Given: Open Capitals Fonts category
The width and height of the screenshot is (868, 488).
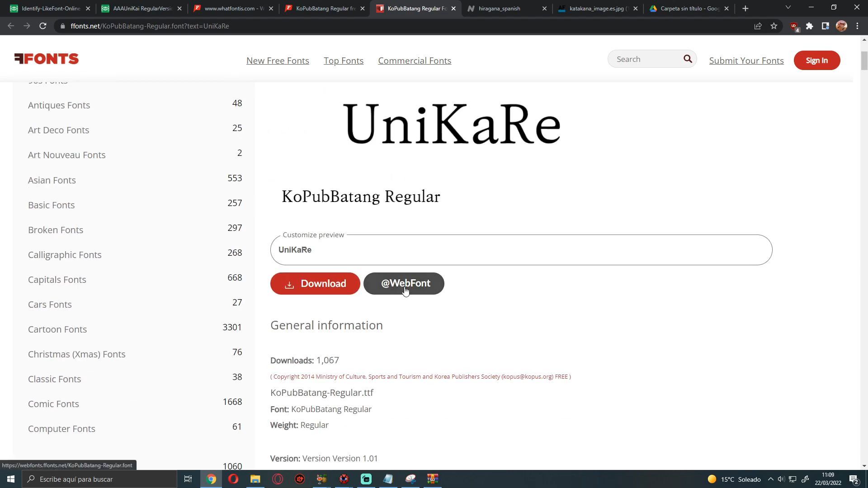Looking at the screenshot, I should pyautogui.click(x=57, y=280).
